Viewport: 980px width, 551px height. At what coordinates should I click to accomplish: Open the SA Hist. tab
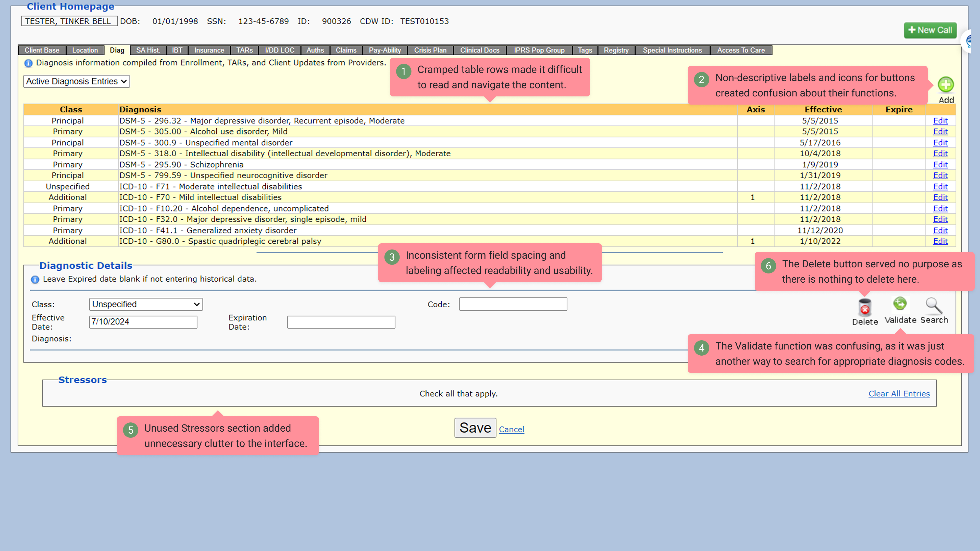148,50
